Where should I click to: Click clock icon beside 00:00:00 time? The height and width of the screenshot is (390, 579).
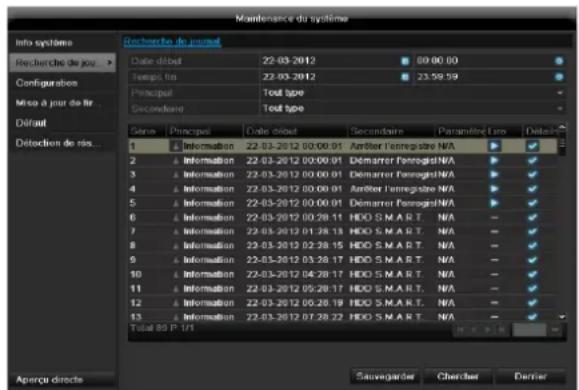coord(559,61)
